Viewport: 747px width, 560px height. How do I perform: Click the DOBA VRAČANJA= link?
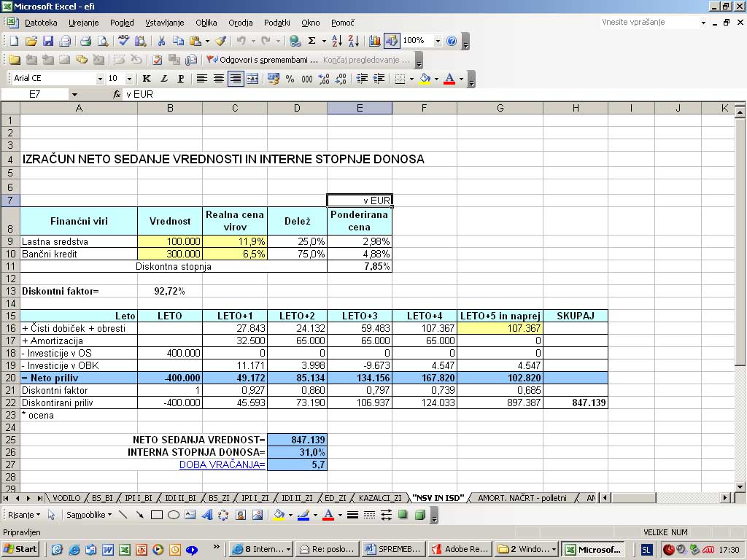click(222, 464)
